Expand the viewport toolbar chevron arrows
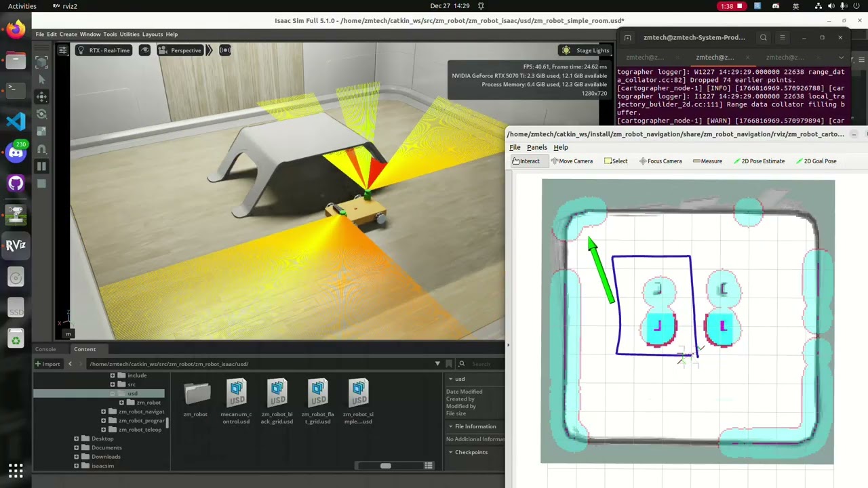The height and width of the screenshot is (488, 868). click(209, 50)
